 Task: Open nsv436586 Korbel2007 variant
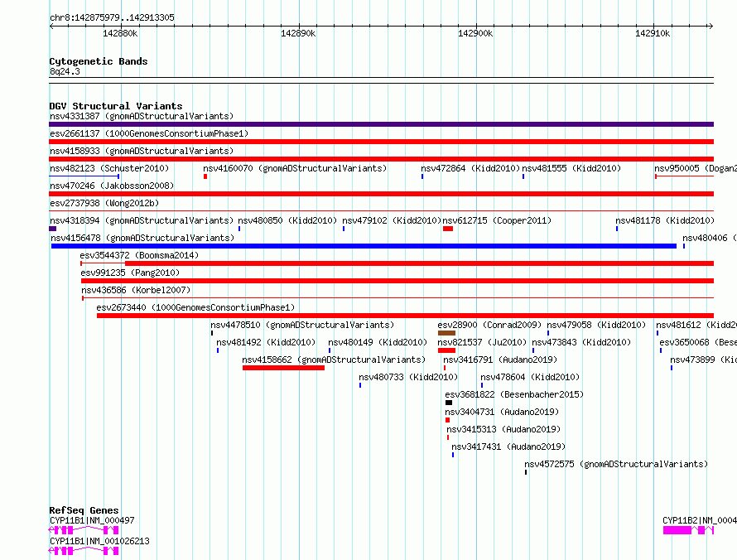click(x=136, y=290)
